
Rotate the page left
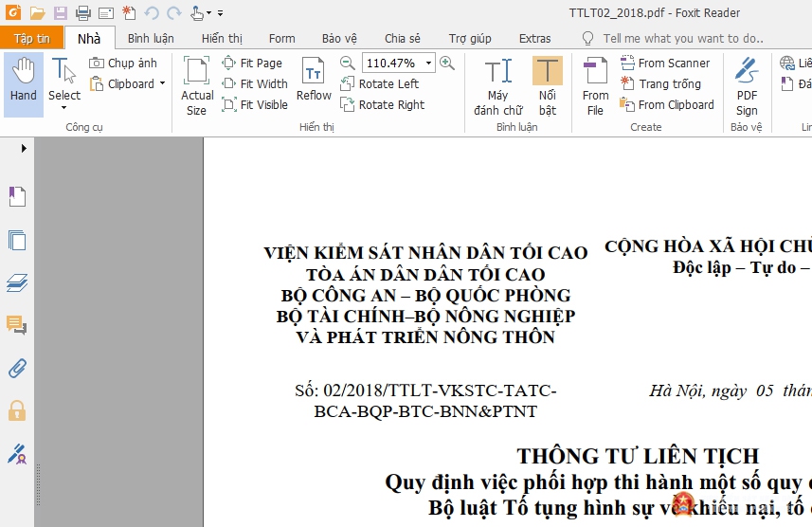(x=379, y=84)
